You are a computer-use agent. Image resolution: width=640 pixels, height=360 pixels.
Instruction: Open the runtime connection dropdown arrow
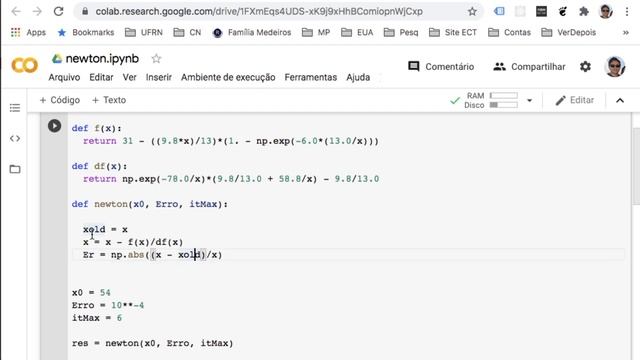[529, 100]
